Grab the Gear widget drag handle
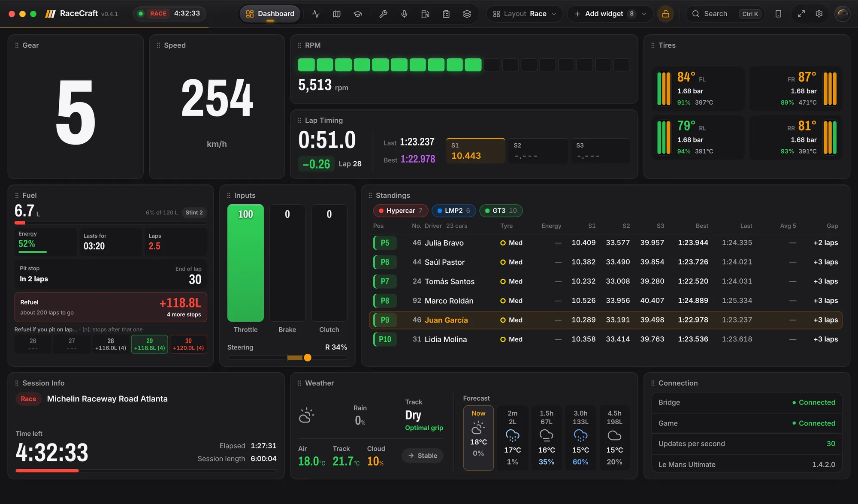This screenshot has height=504, width=858. 17,45
